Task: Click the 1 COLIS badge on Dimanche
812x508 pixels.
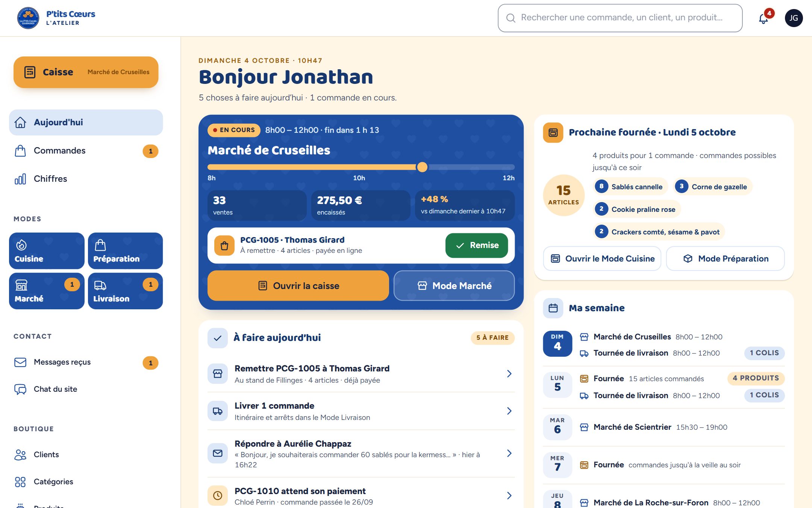Action: 764,353
